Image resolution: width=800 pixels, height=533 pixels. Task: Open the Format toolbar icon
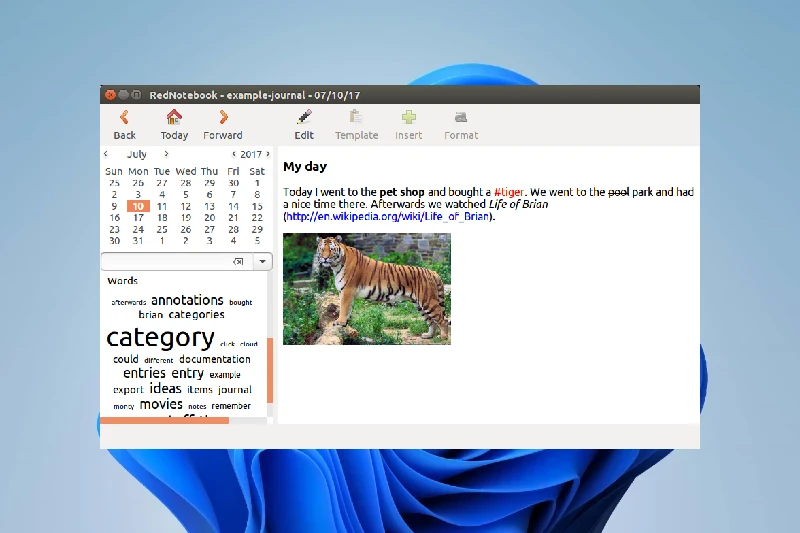point(461,117)
